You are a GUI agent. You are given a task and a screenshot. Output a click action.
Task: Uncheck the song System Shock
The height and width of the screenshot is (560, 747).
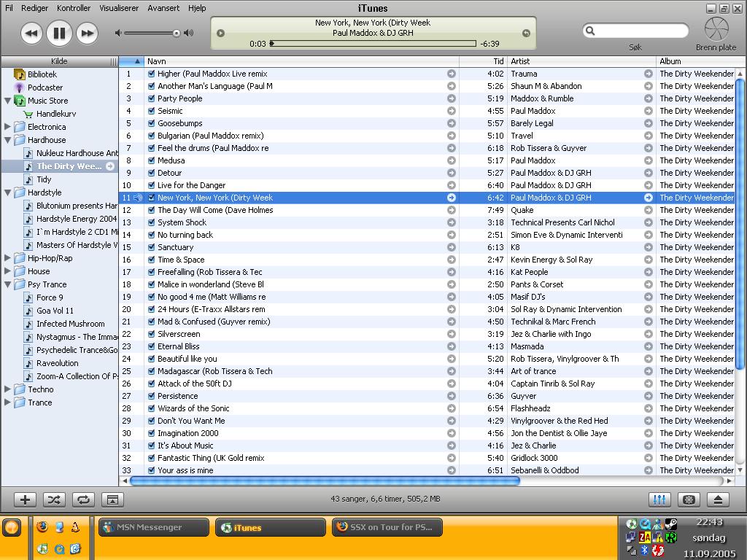[x=151, y=222]
